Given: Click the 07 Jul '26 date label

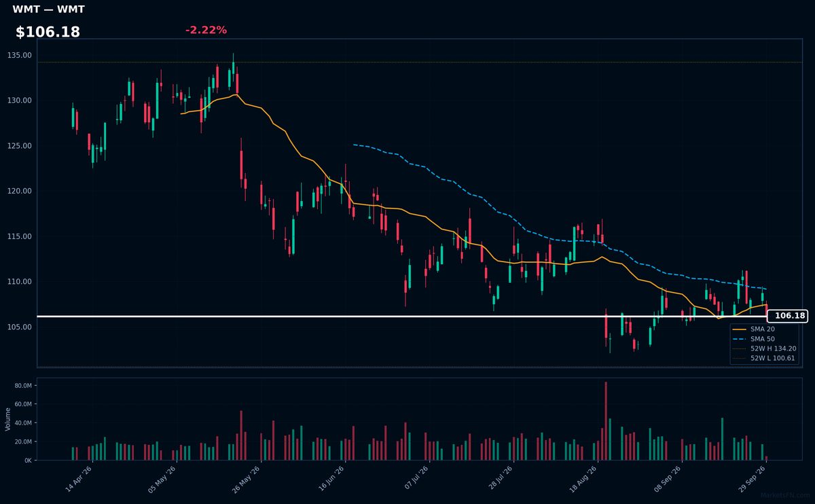Looking at the screenshot, I should (416, 479).
